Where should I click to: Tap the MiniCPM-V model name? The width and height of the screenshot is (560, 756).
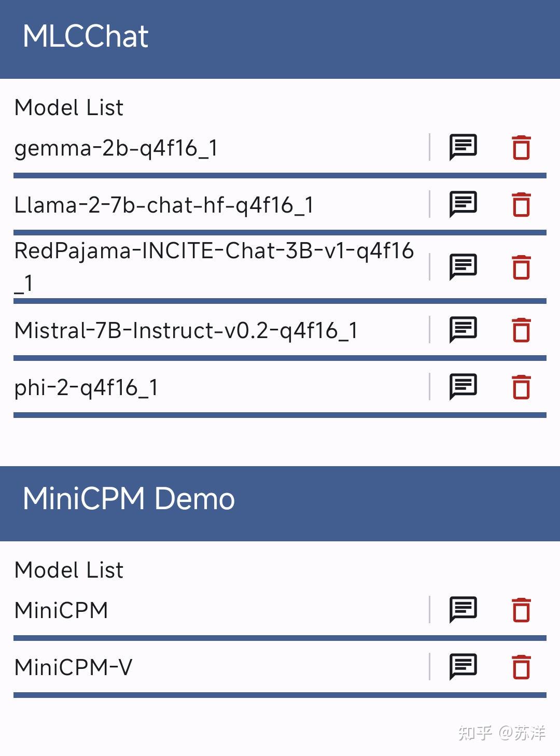(73, 667)
